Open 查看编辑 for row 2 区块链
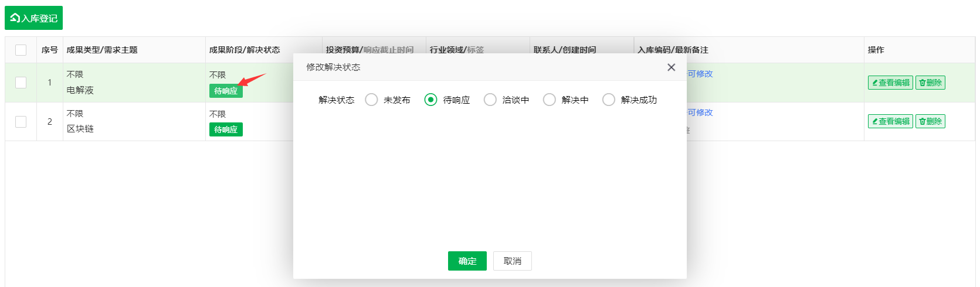 pos(890,121)
